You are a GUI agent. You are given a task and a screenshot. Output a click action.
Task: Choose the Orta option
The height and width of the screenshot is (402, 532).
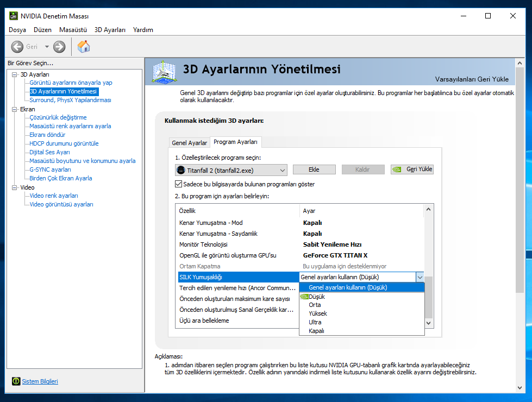coord(362,305)
